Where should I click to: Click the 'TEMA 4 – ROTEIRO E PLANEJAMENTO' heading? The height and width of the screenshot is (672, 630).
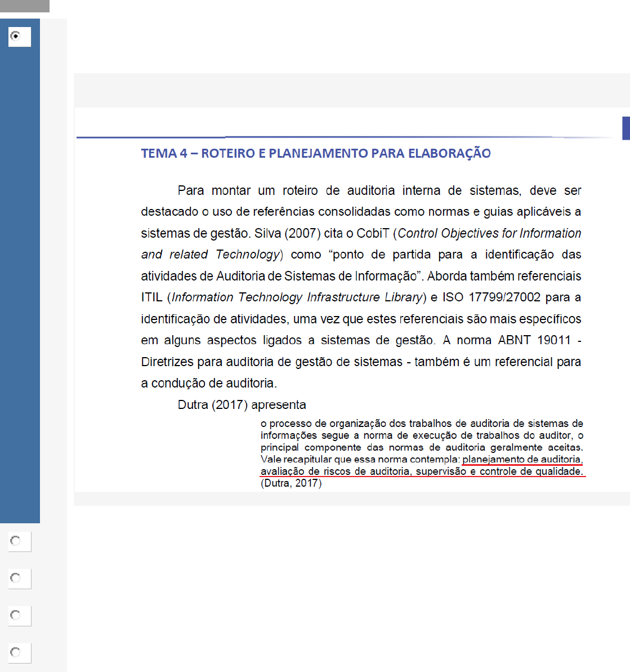click(315, 153)
